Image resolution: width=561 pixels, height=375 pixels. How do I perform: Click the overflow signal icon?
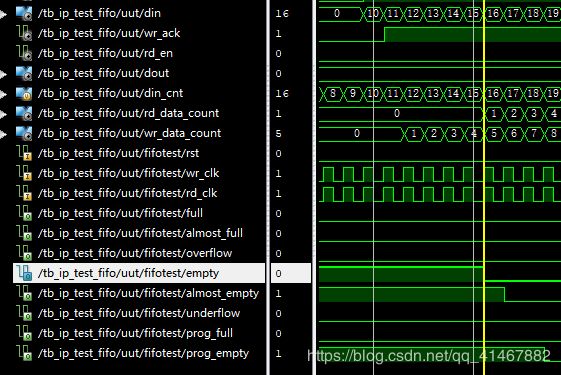tap(25, 253)
